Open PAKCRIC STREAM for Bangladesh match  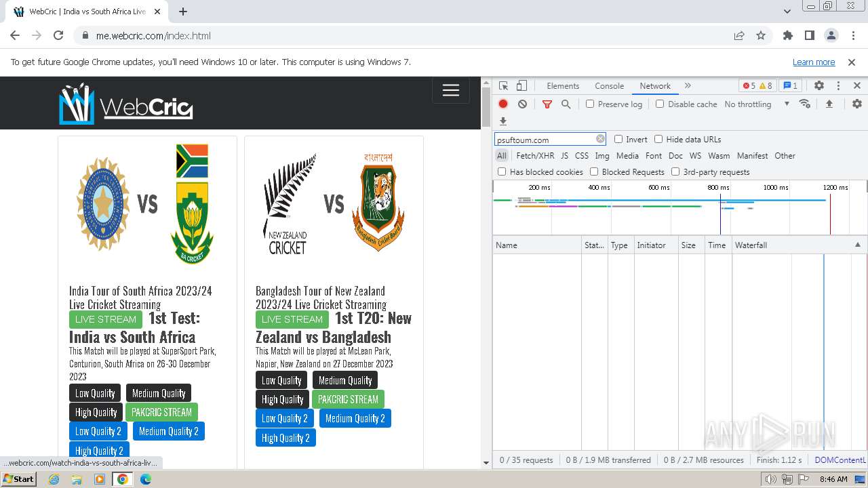(348, 399)
